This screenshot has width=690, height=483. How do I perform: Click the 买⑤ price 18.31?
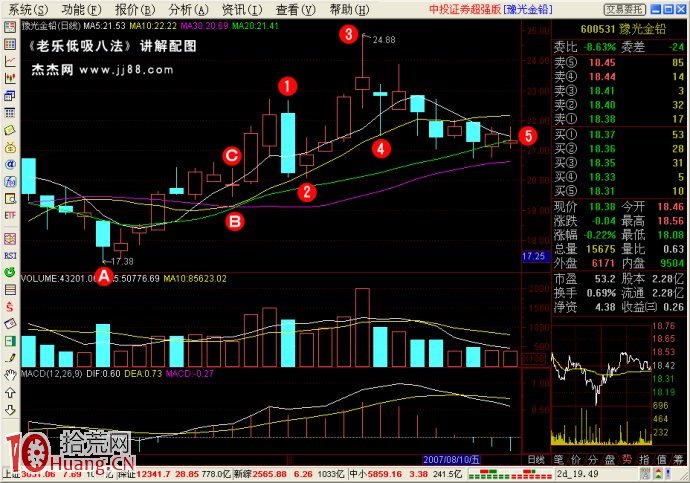[602, 191]
